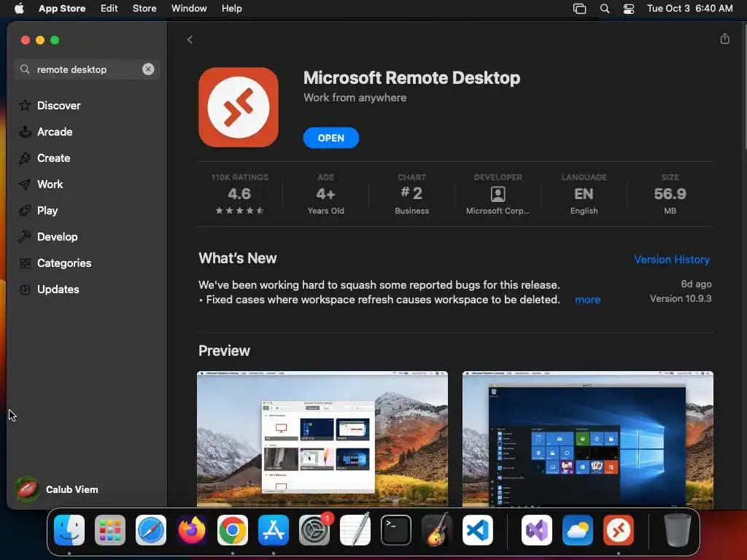Open Spotlight search in the menu bar

coord(605,9)
